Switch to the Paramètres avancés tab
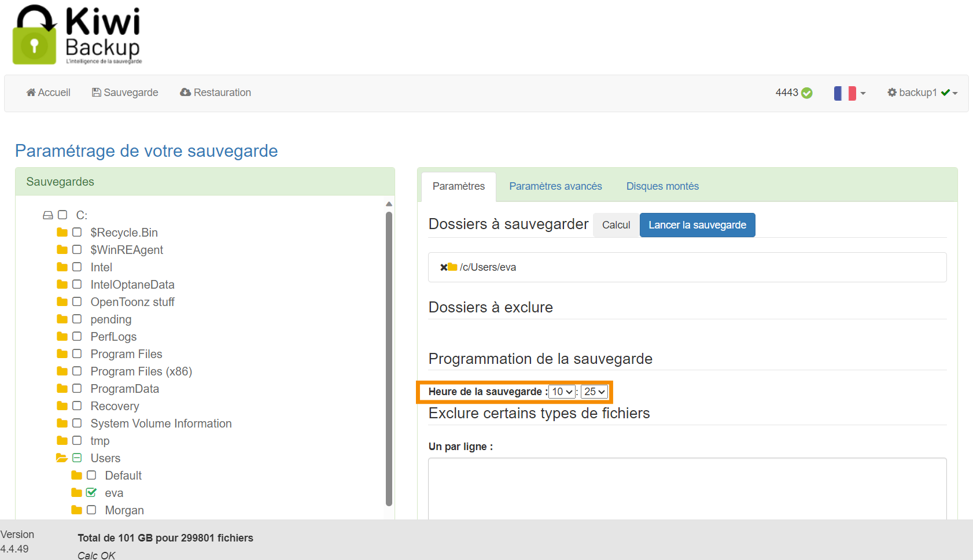973x560 pixels. pos(555,186)
